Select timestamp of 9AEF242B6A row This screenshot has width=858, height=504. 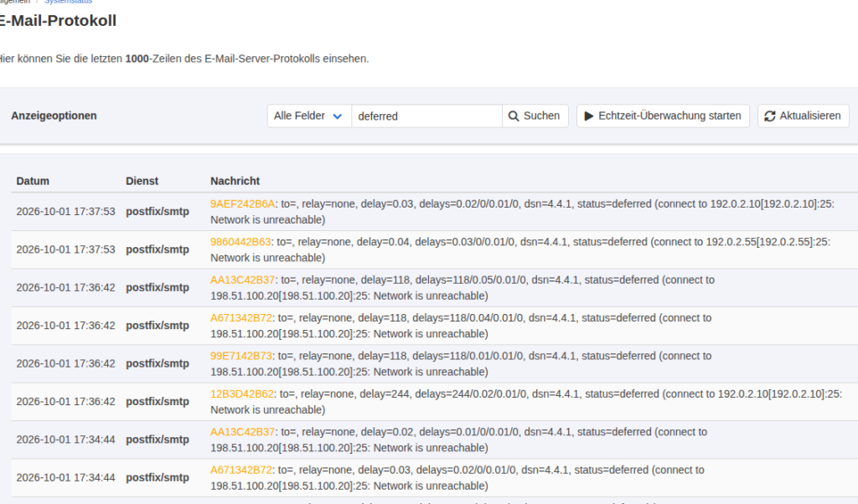tap(65, 212)
